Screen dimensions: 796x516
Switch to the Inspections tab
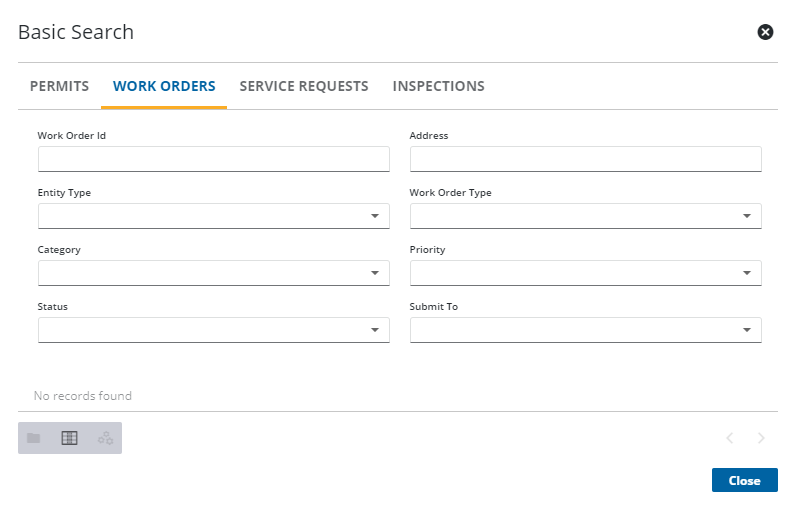(x=438, y=86)
